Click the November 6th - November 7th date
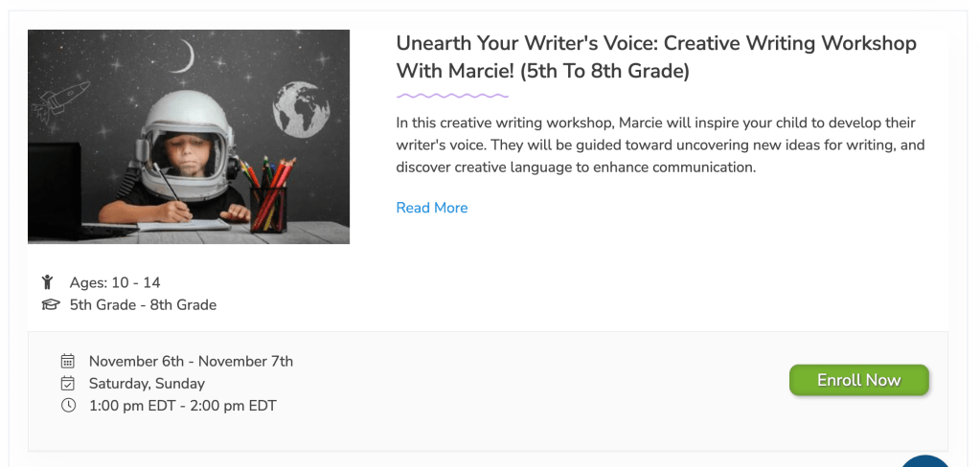This screenshot has width=980, height=467. 191,362
